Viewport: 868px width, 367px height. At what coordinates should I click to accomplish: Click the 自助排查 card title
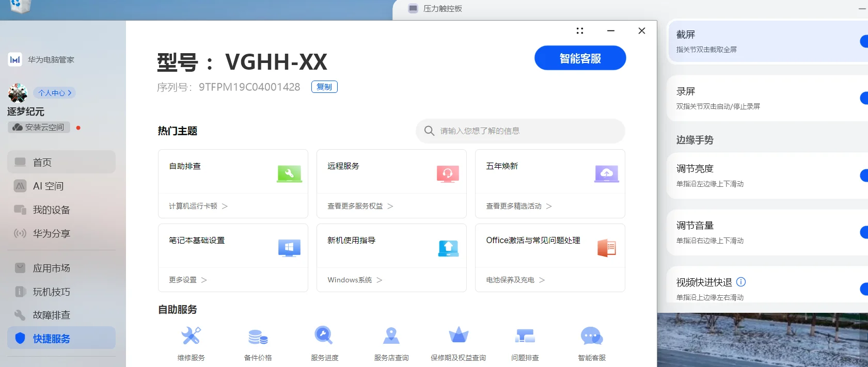(x=185, y=166)
